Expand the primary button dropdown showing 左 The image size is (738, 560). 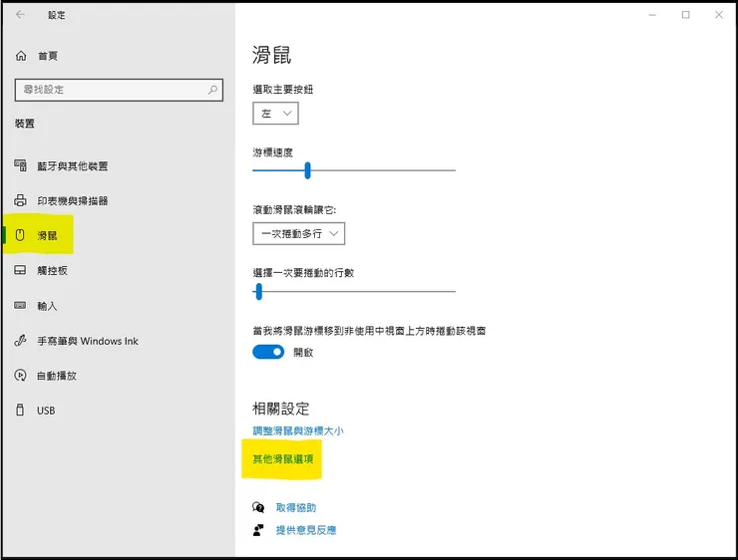click(x=275, y=114)
